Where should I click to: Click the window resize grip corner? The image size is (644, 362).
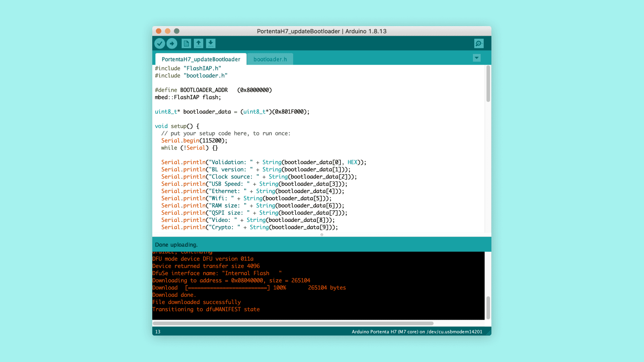tap(489, 333)
